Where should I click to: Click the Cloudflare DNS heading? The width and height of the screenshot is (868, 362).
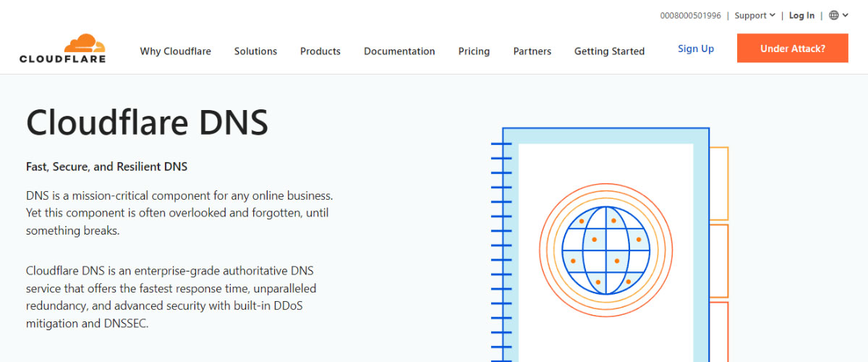point(148,122)
